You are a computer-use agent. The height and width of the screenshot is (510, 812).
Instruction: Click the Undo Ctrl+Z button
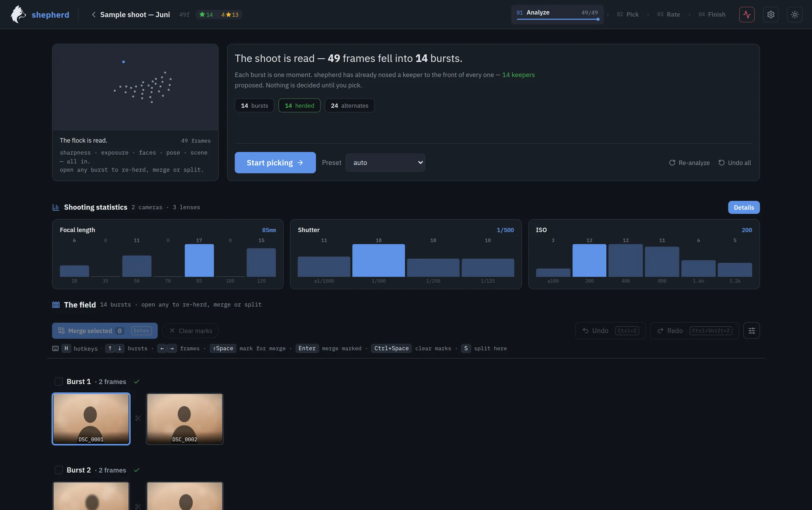click(610, 330)
